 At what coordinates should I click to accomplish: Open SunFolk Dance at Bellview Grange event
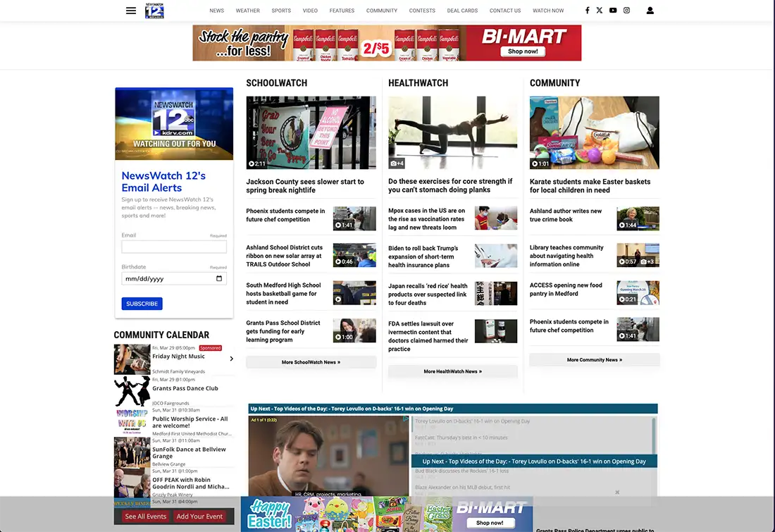click(190, 452)
